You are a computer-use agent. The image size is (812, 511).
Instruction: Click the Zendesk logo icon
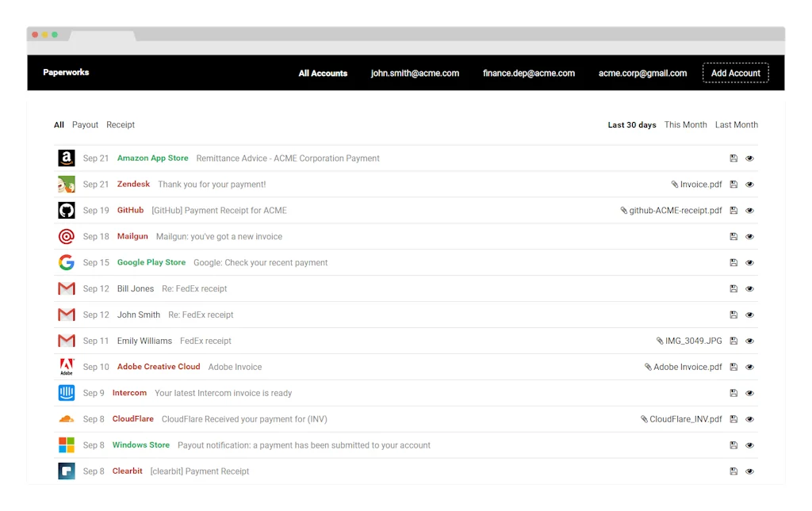point(66,184)
